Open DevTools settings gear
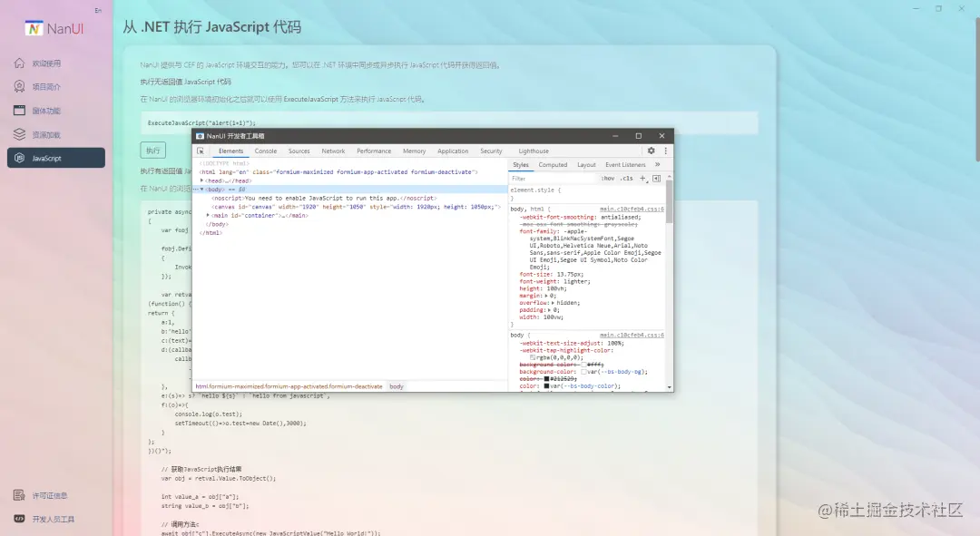 pos(652,151)
